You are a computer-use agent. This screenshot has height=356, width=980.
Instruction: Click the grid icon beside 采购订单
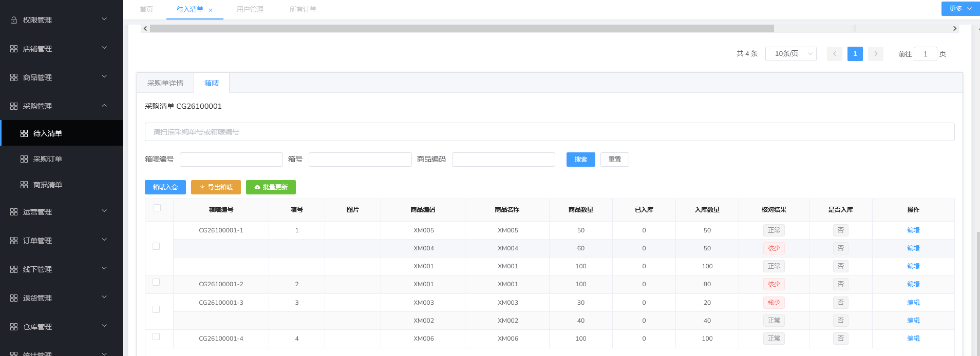pyautogui.click(x=24, y=159)
